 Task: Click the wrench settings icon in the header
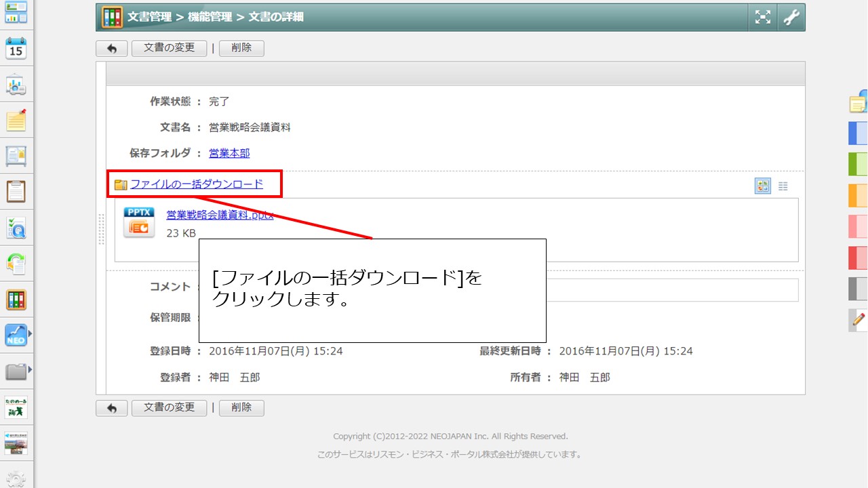coord(791,17)
